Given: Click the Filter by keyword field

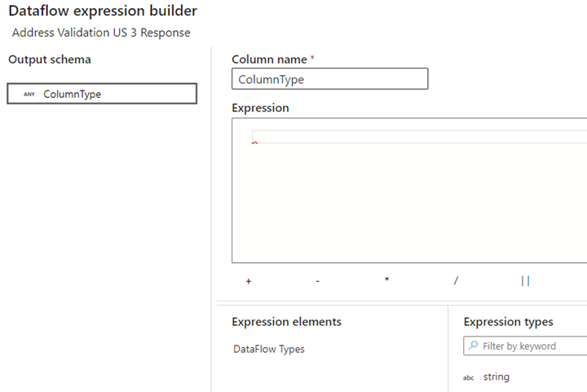Looking at the screenshot, I should click(x=525, y=346).
